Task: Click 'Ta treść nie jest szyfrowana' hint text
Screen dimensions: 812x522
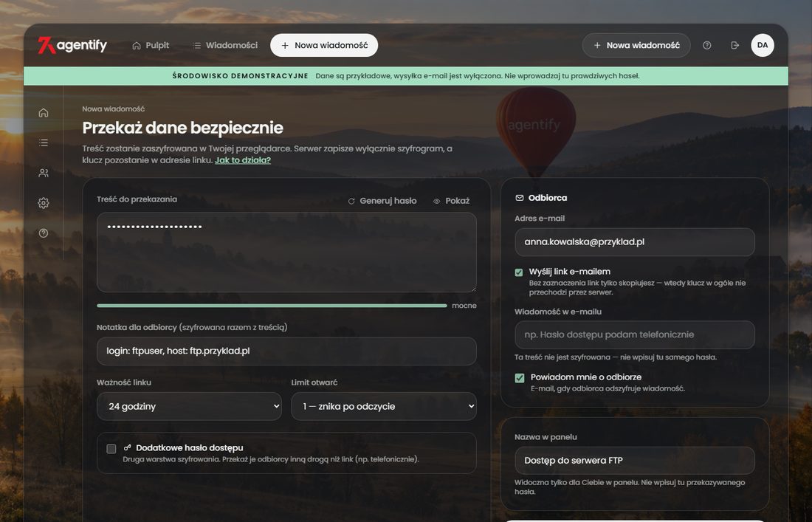Action: 616,357
